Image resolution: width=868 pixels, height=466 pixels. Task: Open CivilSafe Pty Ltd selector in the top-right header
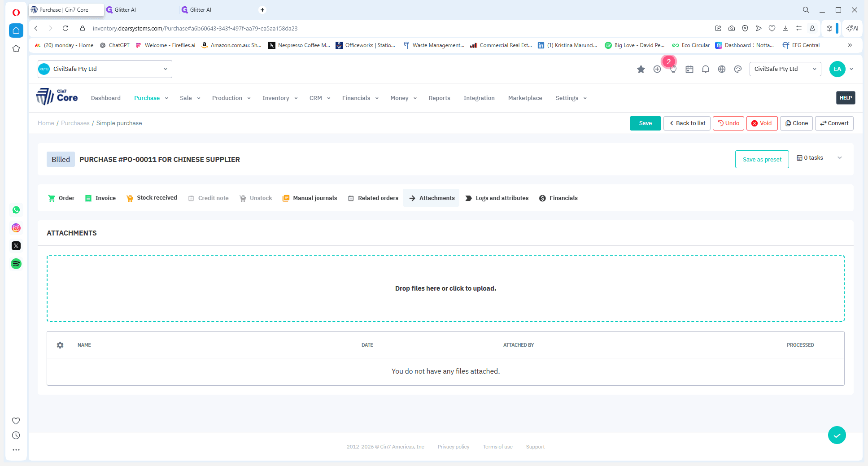[785, 69]
